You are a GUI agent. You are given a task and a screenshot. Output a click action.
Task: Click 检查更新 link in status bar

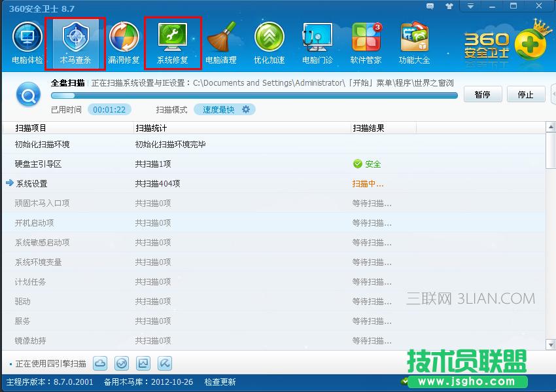click(220, 382)
